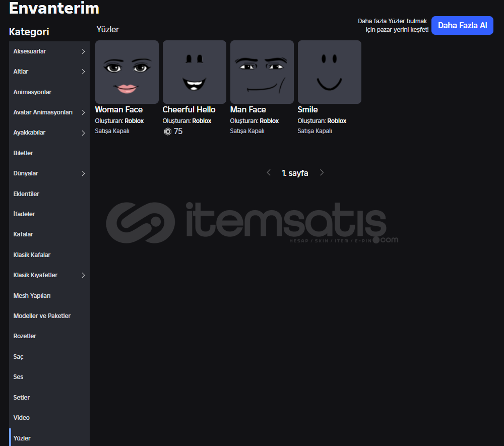Open the Eklentiler category
The height and width of the screenshot is (446, 504).
pyautogui.click(x=49, y=194)
